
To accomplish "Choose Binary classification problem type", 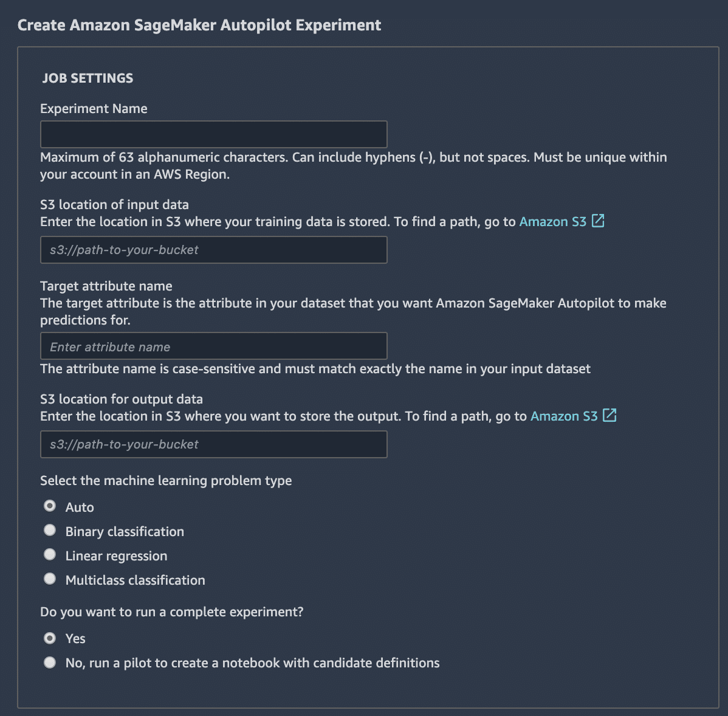I will 50,531.
